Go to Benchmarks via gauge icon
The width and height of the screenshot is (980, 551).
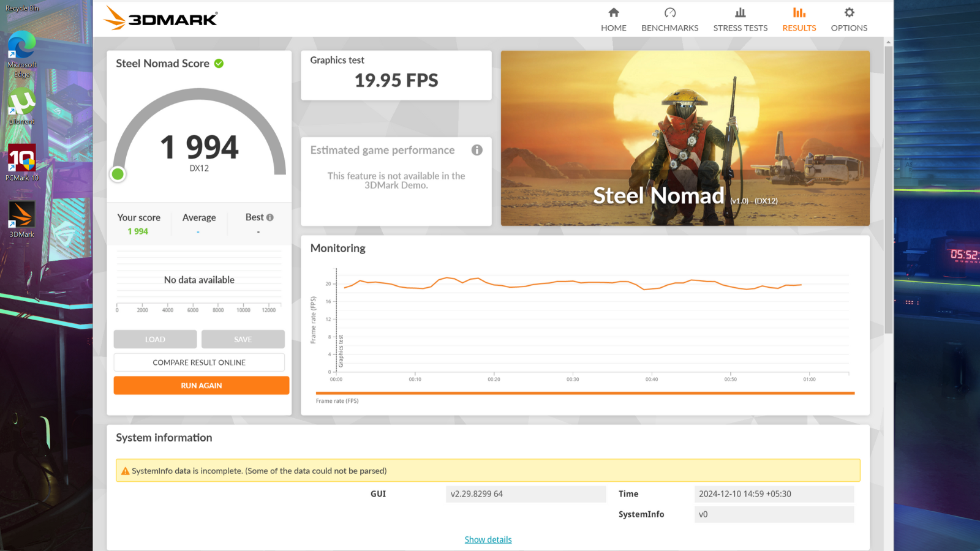(669, 13)
